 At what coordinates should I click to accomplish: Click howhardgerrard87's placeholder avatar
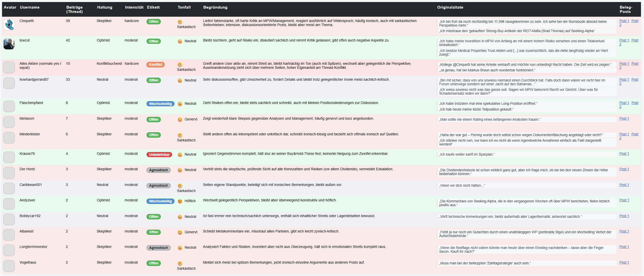pyautogui.click(x=9, y=83)
